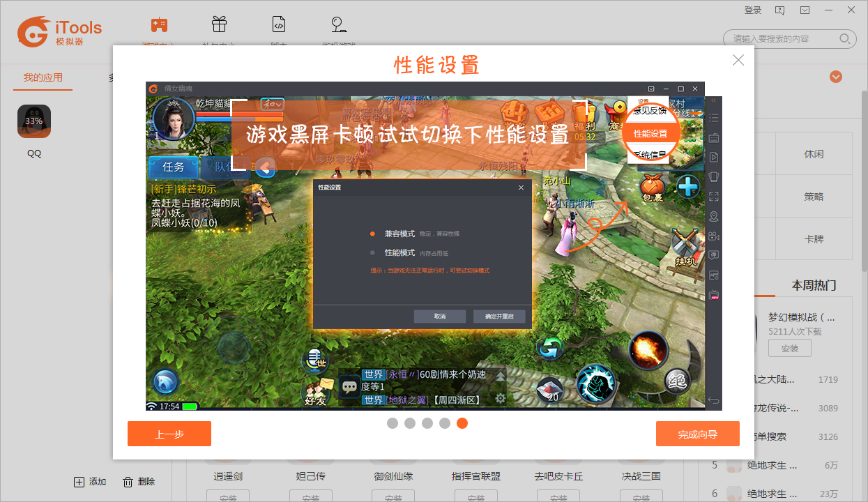Click the iTools 模拟器 logo
The height and width of the screenshot is (502, 868).
coord(60,31)
